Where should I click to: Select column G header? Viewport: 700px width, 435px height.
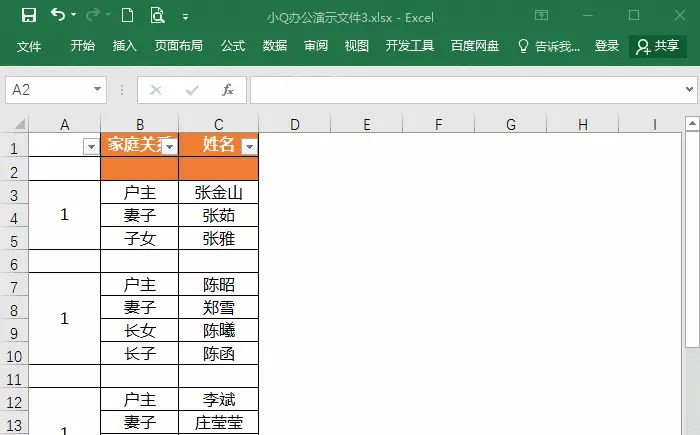511,124
